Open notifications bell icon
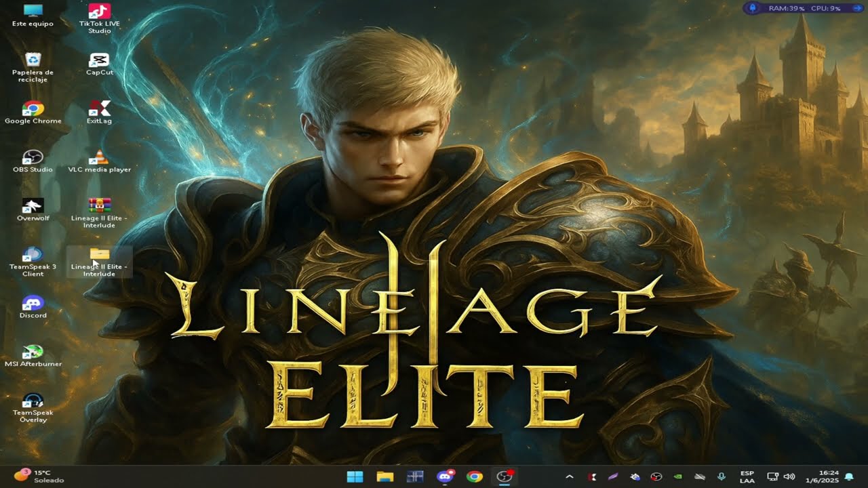This screenshot has height=488, width=868. [848, 476]
